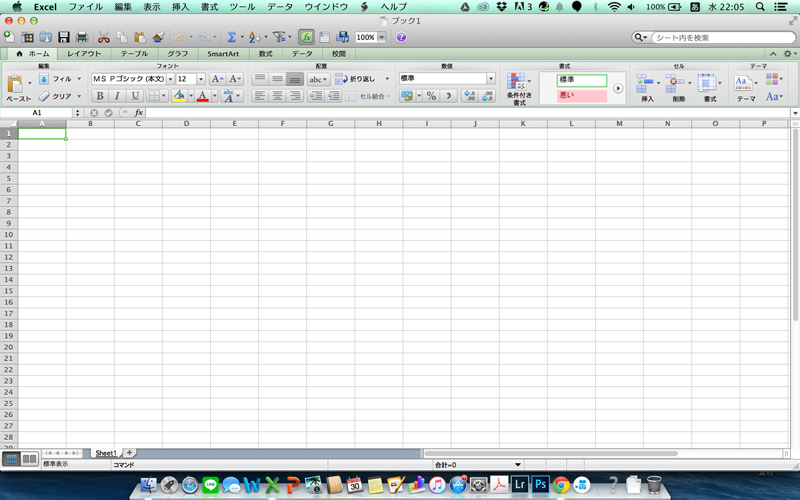Toggle Bold formatting button

pos(100,96)
